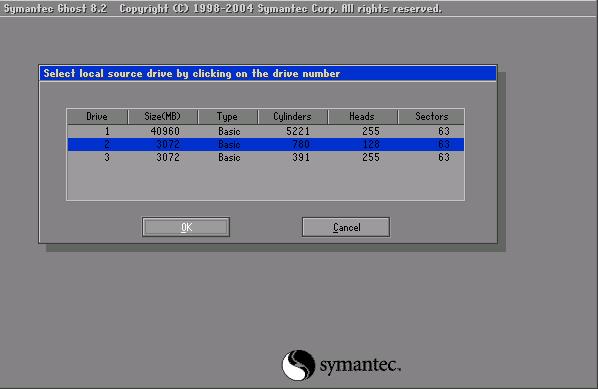Viewport: 598px width, 389px height.
Task: Click the symantec brand text
Action: 360,365
